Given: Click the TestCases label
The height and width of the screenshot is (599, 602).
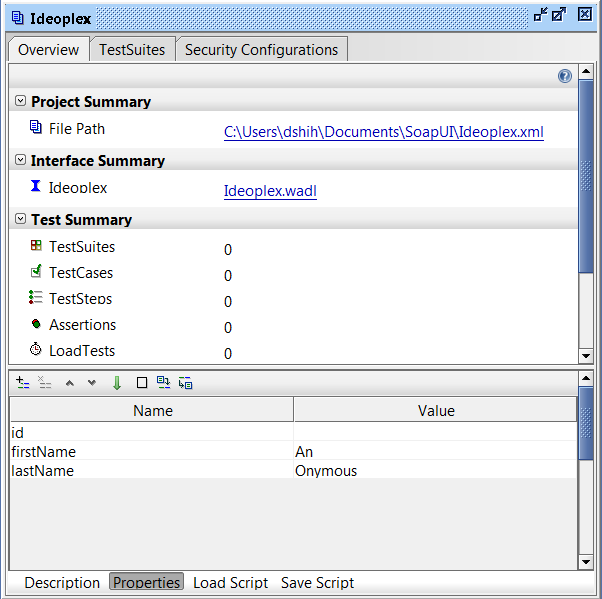Looking at the screenshot, I should click(x=81, y=273).
